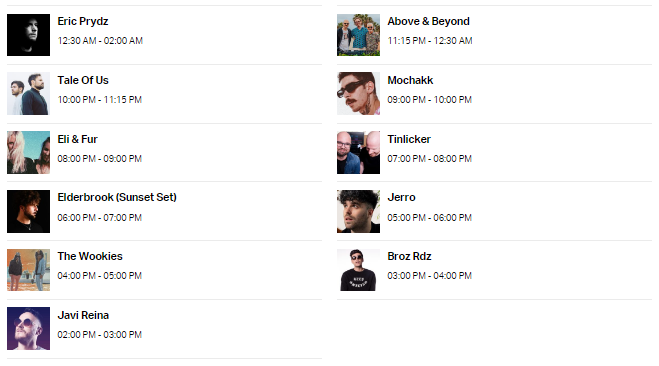
Task: Open Mochakk portrait thumbnail
Action: pyautogui.click(x=358, y=94)
